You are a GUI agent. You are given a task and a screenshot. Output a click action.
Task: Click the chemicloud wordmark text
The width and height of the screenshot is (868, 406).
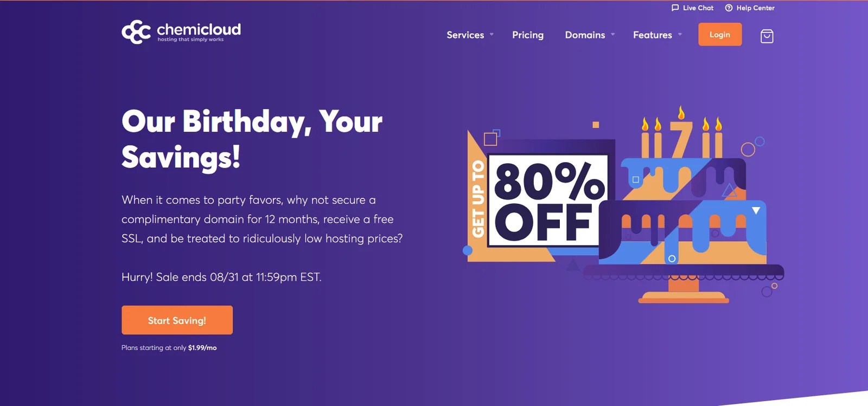(199, 29)
